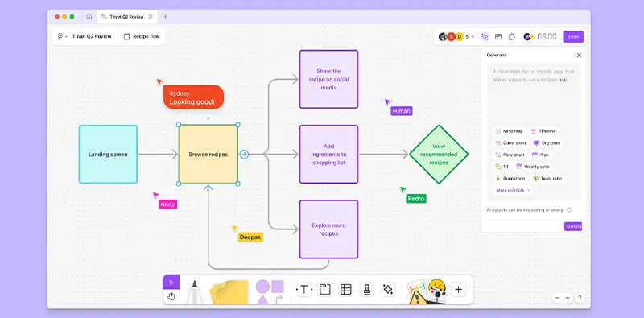Select the Section tool

325,290
